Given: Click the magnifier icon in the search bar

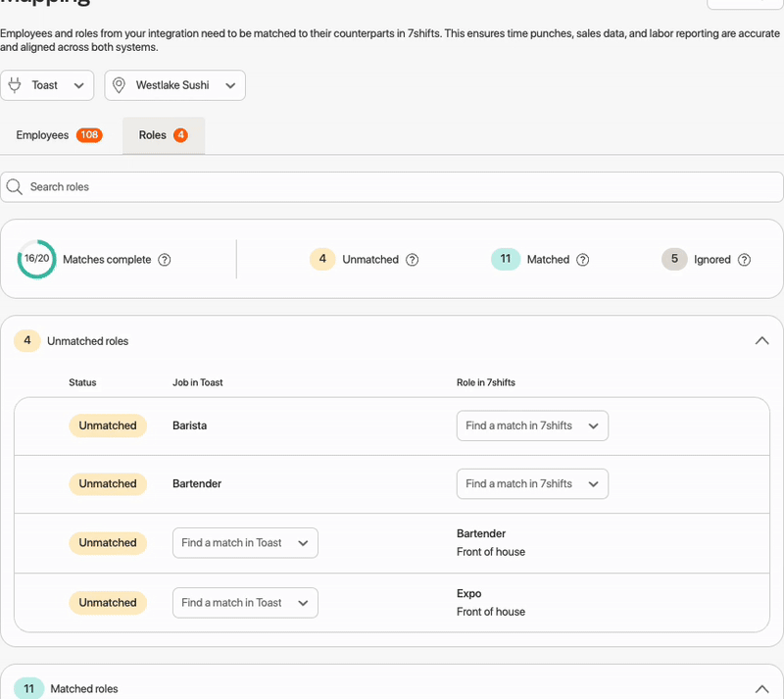Looking at the screenshot, I should 15,186.
